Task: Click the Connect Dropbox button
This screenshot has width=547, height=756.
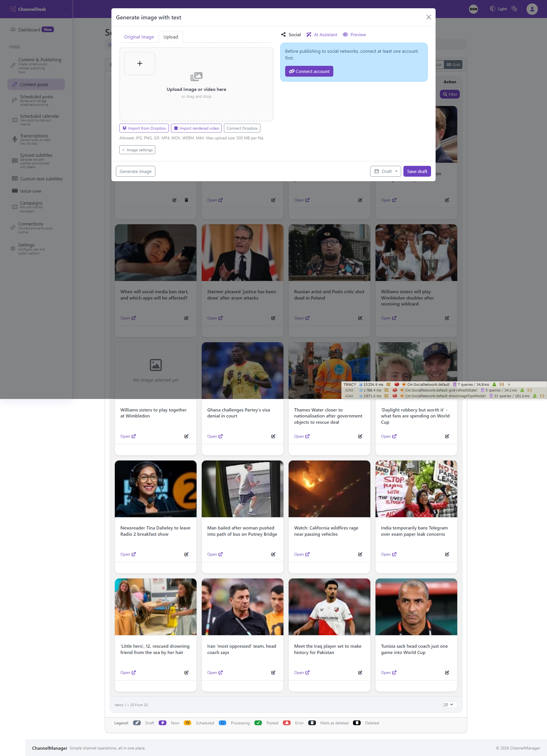Action: (x=242, y=128)
